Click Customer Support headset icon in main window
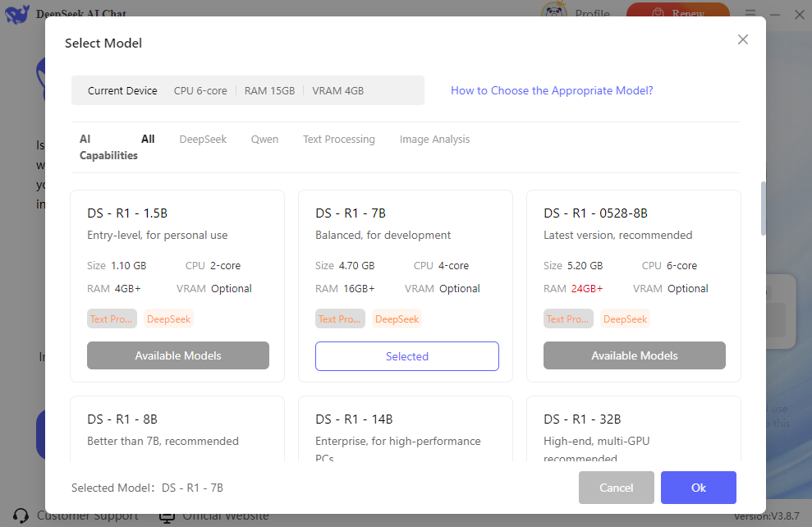Image resolution: width=812 pixels, height=527 pixels. click(21, 516)
